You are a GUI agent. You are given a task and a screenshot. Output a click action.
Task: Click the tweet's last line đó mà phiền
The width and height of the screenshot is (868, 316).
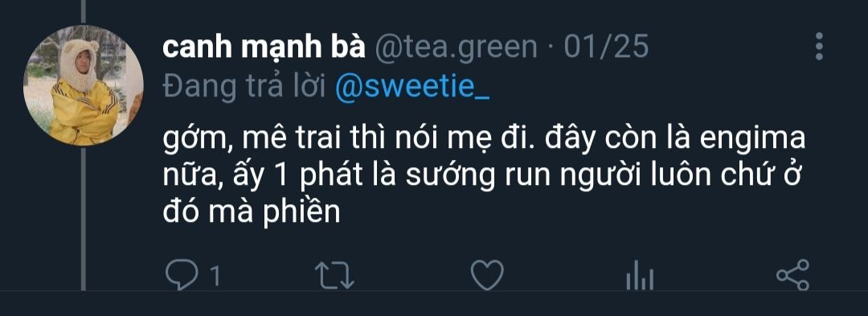[x=251, y=212]
